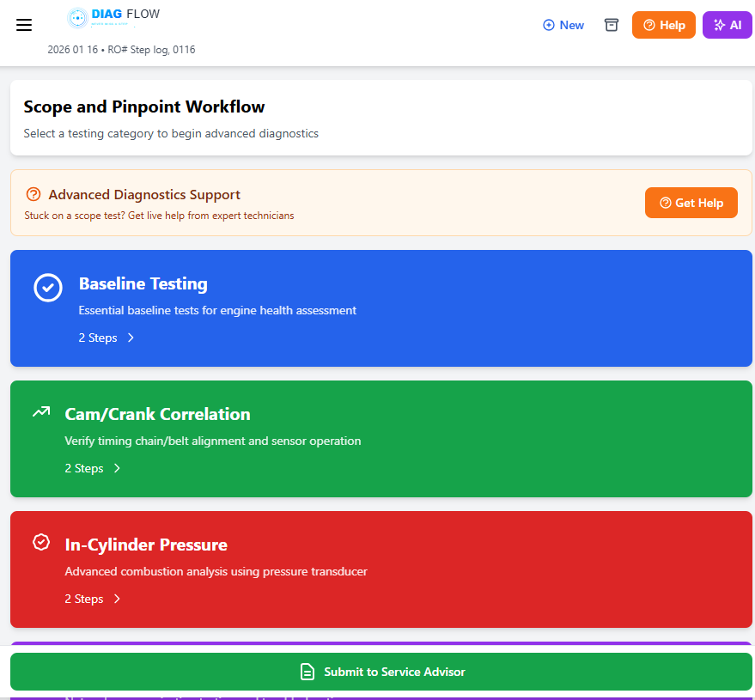This screenshot has height=700, width=755.
Task: Open the hamburger navigation menu
Action: [x=24, y=25]
